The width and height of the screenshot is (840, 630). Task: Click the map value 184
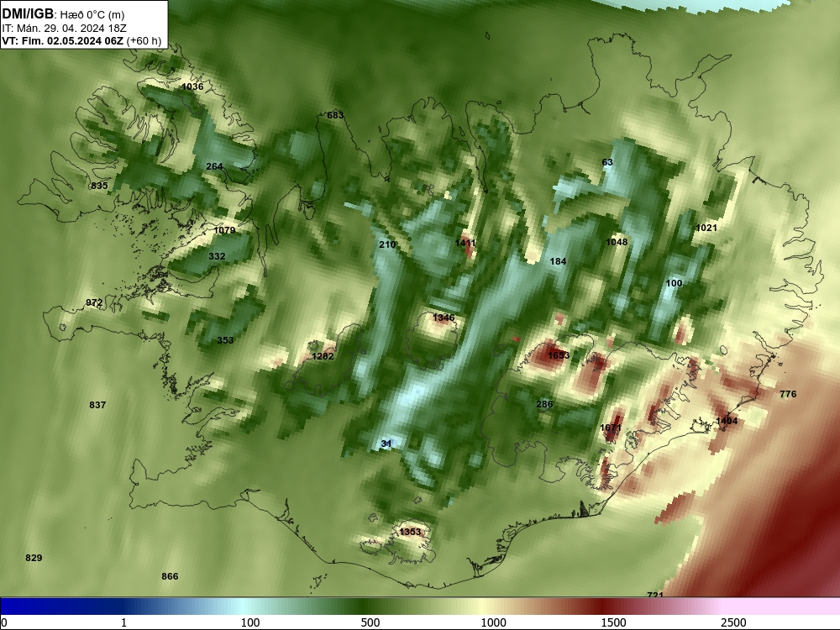pos(559,261)
